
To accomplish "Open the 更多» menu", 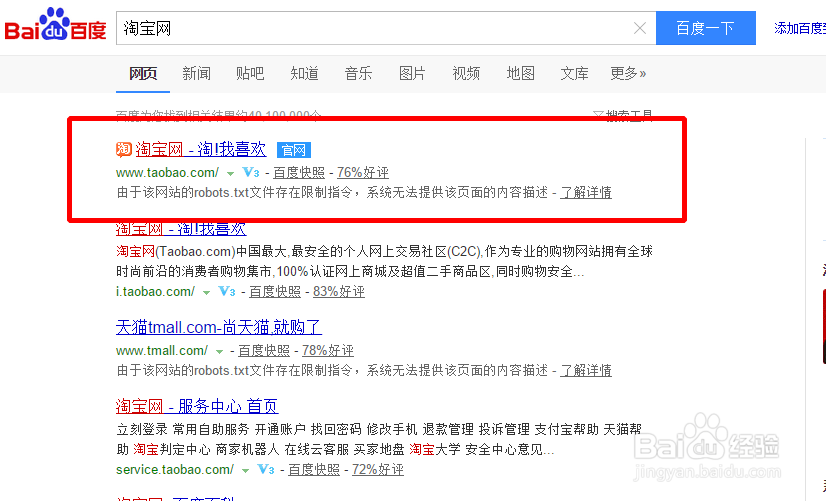I will pyautogui.click(x=628, y=73).
